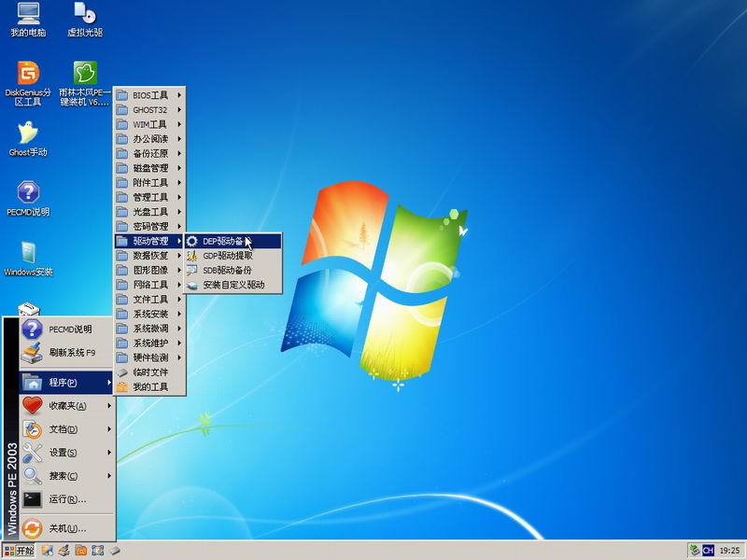Image resolution: width=747 pixels, height=560 pixels.
Task: Expand the 收藏夹 start menu item
Action: pyautogui.click(x=67, y=406)
